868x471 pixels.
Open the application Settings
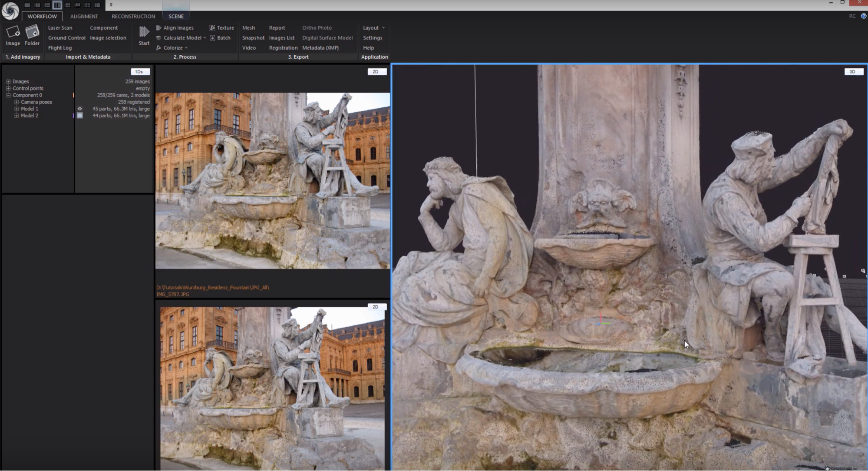click(373, 38)
